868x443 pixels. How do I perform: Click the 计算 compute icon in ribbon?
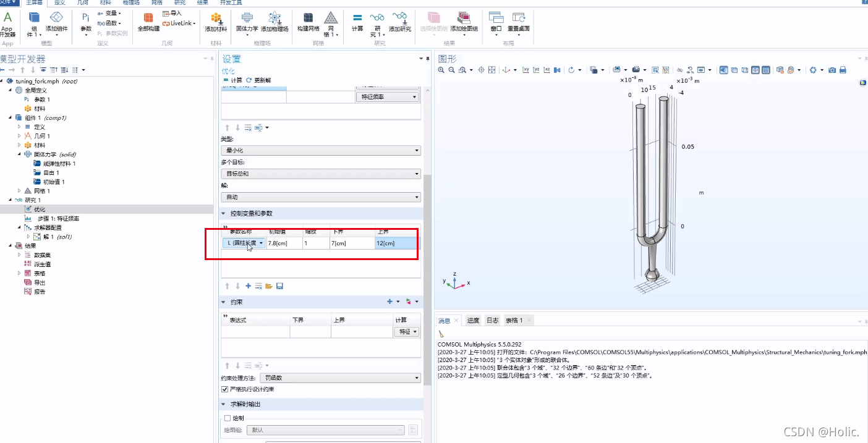(x=357, y=22)
